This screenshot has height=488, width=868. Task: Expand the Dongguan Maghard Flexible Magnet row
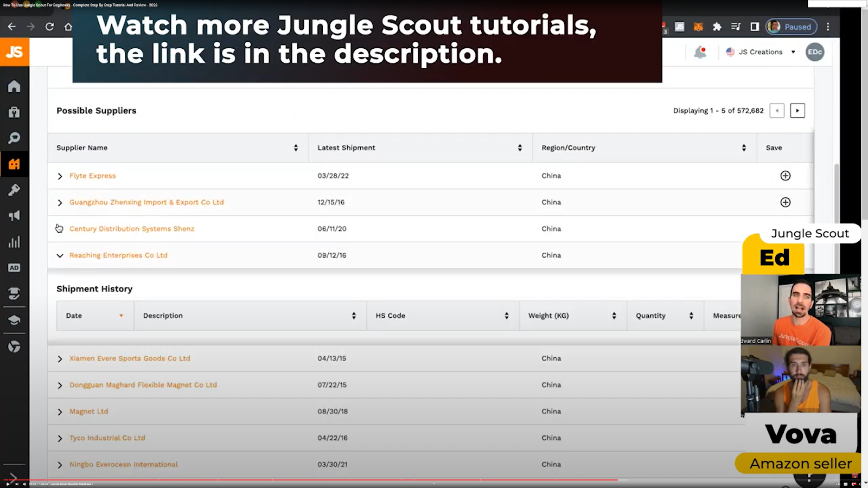click(60, 386)
